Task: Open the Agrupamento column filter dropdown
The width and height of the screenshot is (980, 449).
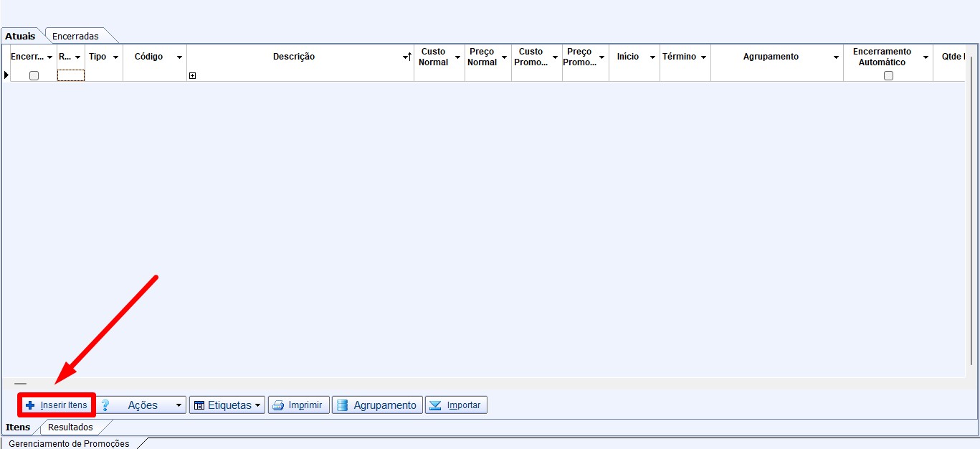Action: pyautogui.click(x=836, y=57)
